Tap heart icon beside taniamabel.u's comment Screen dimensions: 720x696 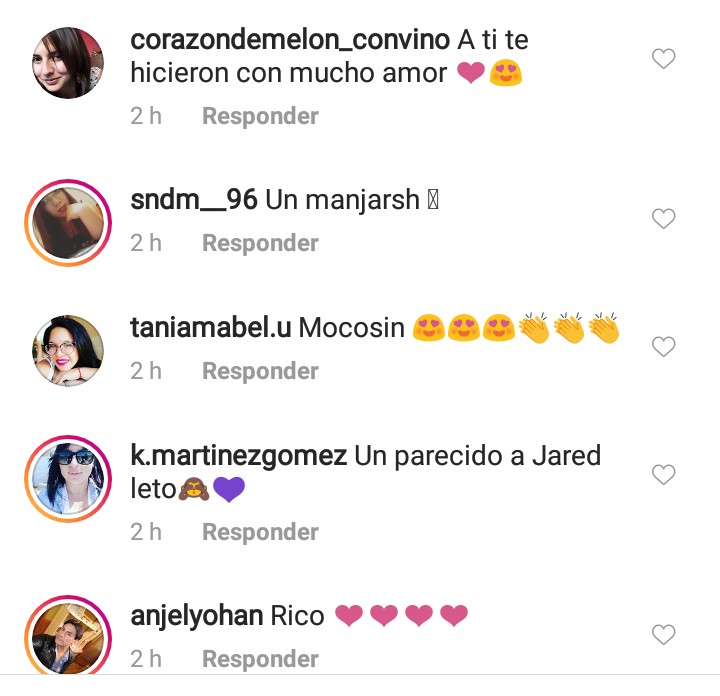(664, 347)
